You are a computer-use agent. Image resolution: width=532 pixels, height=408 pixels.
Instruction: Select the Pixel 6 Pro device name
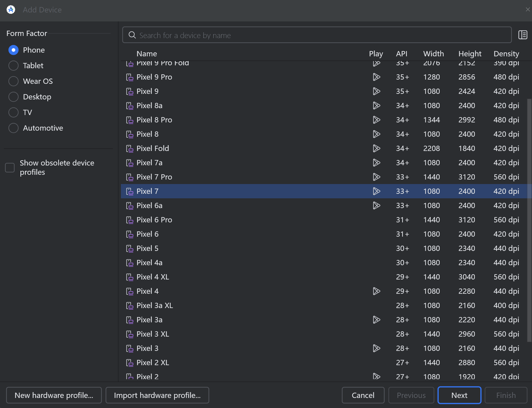[154, 220]
